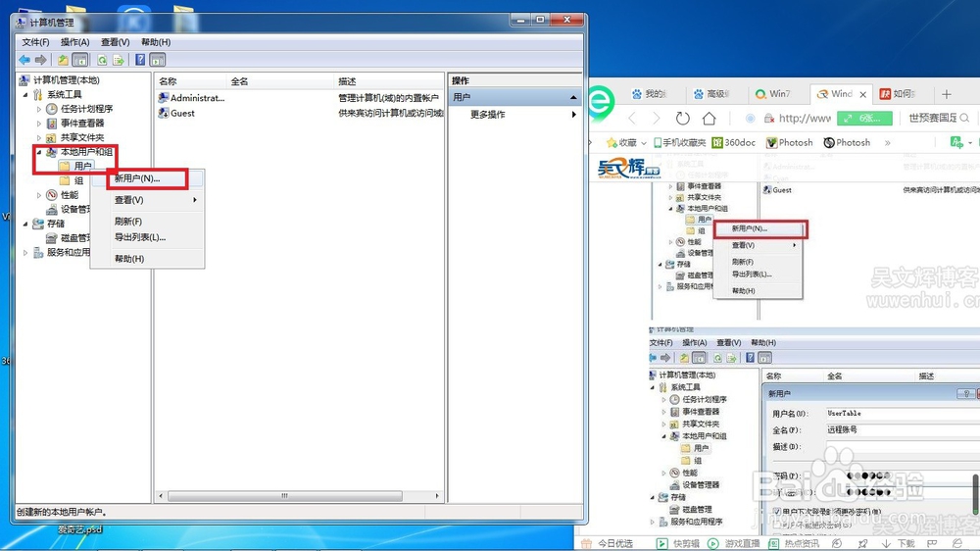
Task: Click 游戏直播 in browser status bar
Action: pos(734,543)
